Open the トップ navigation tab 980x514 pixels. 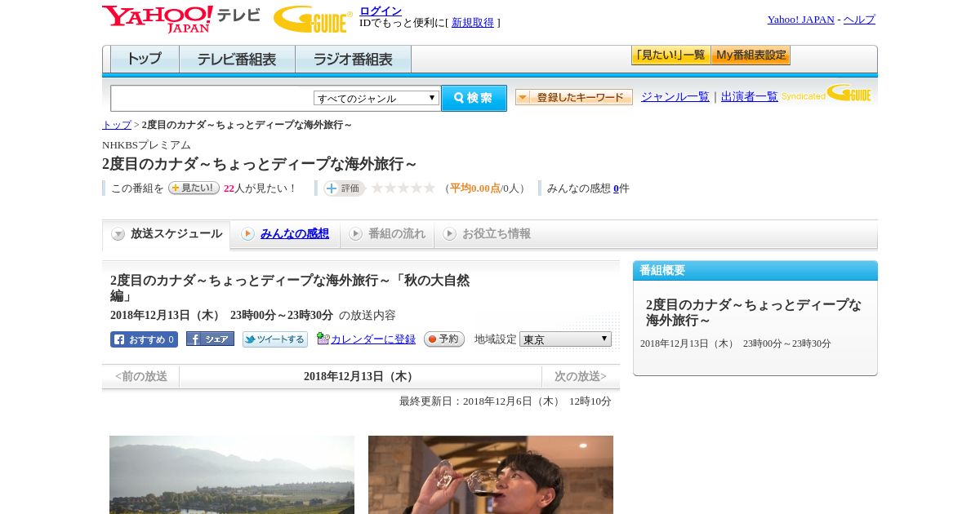(x=145, y=60)
